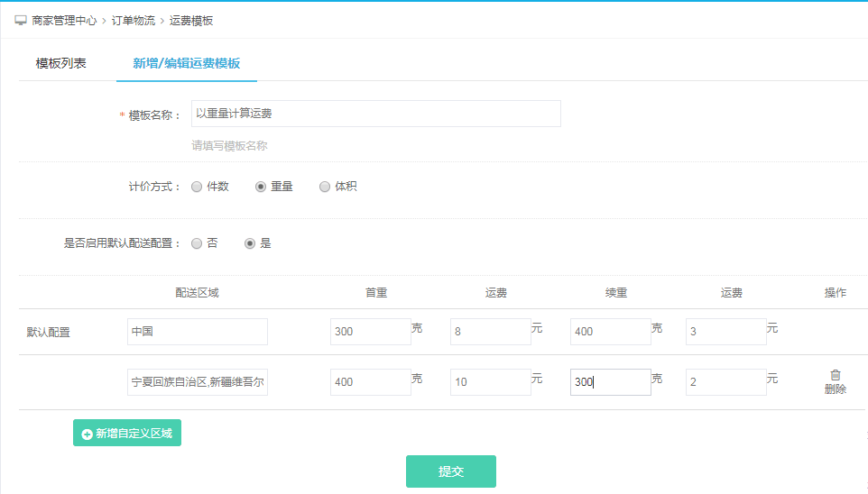Click the 模板名称 text field
Image resolution: width=868 pixels, height=494 pixels.
pos(375,114)
